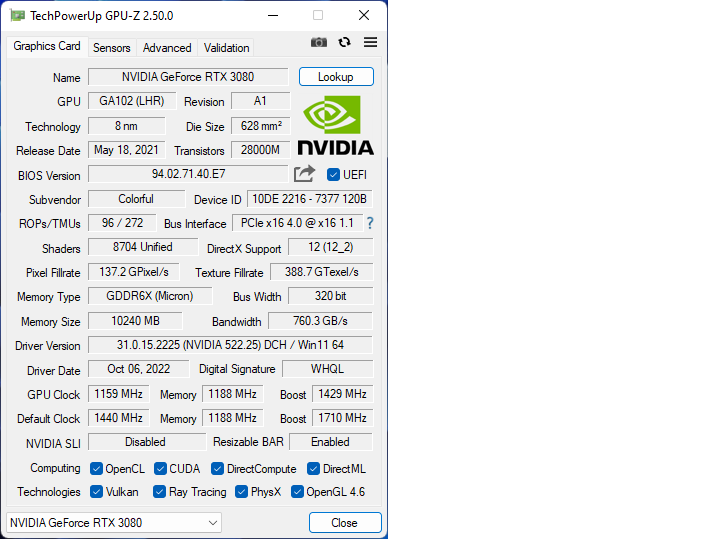717x539 pixels.
Task: Switch to the Sensors tab
Action: [112, 48]
